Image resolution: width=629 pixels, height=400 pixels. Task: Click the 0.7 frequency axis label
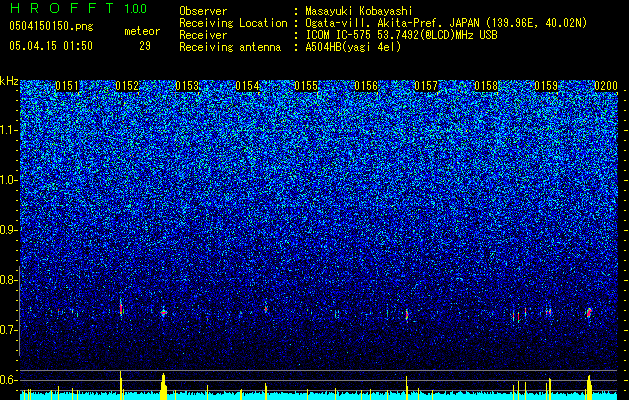click(8, 330)
